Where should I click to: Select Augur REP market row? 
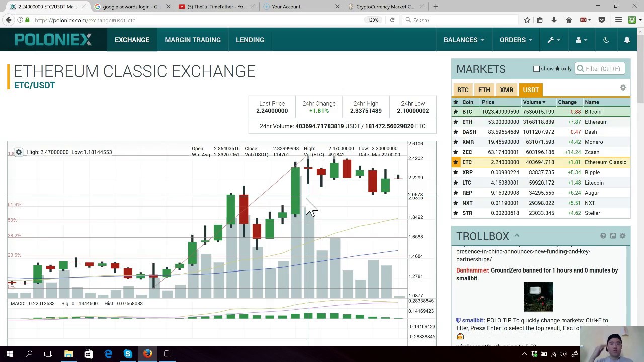pyautogui.click(x=541, y=193)
